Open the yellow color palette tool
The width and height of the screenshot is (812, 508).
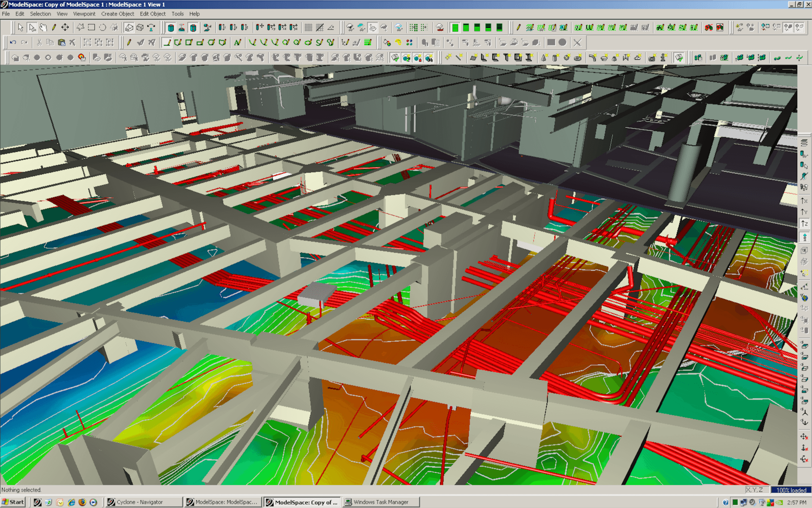tap(398, 42)
